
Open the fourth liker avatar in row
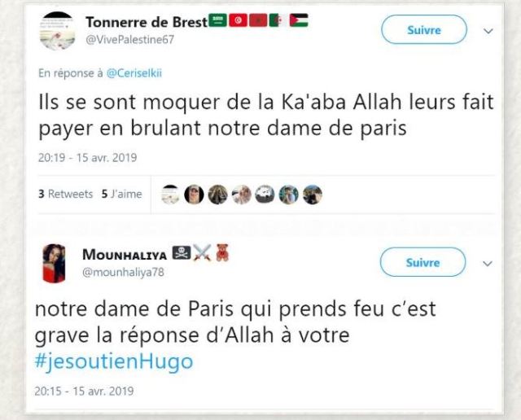click(241, 195)
